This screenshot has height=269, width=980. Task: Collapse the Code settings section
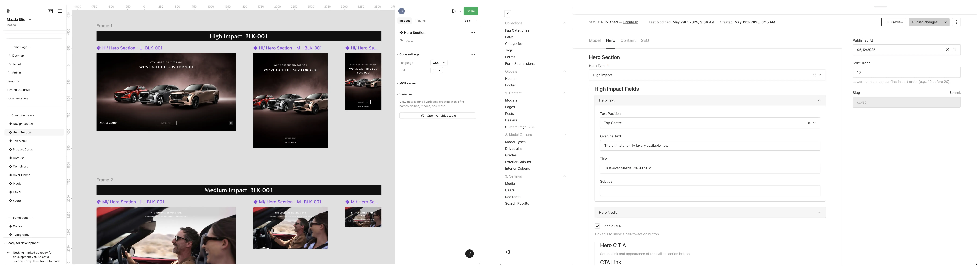(397, 54)
